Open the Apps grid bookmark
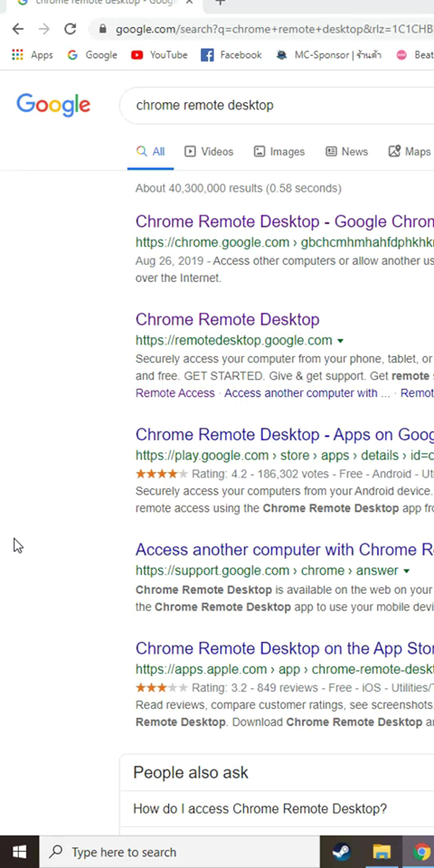Screen dimensions: 434x868 tap(33, 55)
